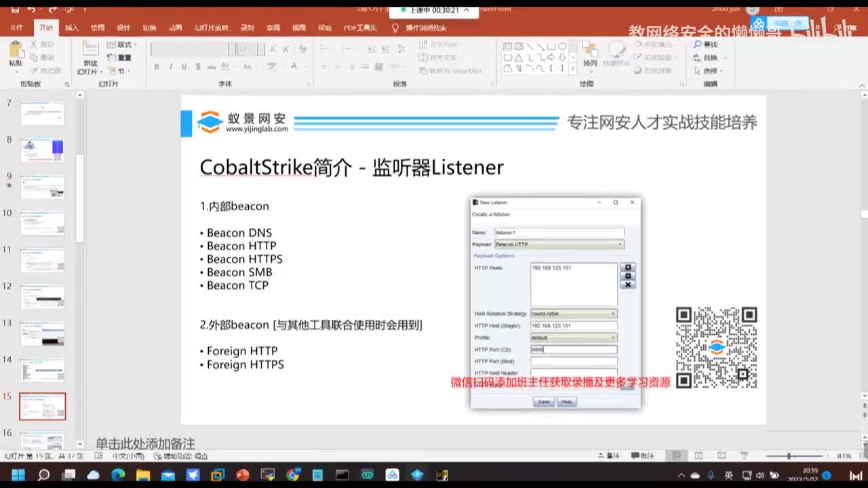Toggle text Shadow (S) formatting
Viewport: 868px width, 488px height.
(x=197, y=66)
